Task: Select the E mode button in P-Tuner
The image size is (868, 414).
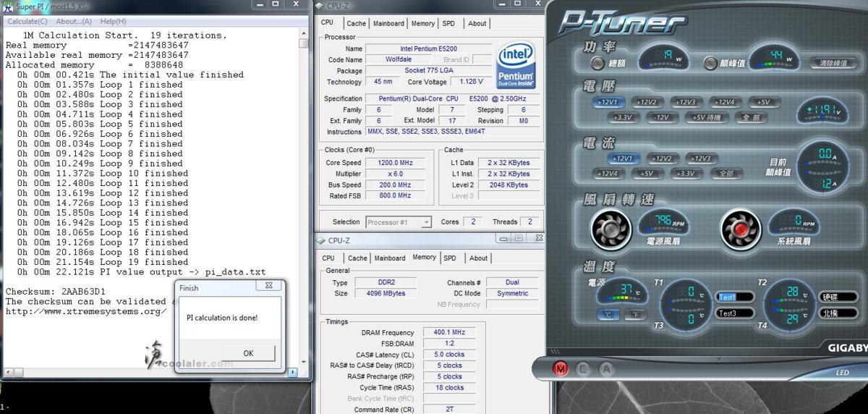Action: click(584, 368)
